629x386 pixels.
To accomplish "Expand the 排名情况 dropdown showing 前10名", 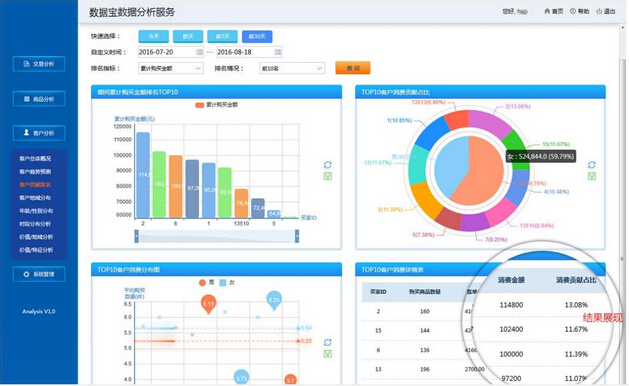I will click(292, 68).
